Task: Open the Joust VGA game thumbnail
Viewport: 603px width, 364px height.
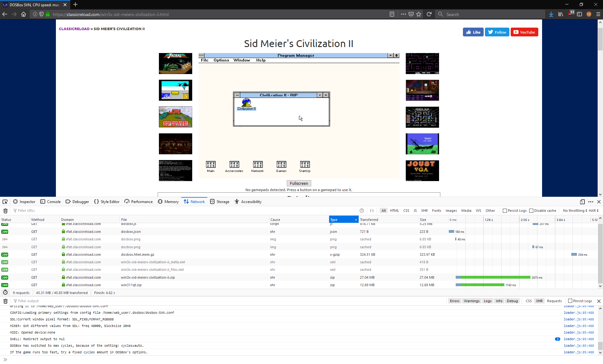Action: (422, 171)
